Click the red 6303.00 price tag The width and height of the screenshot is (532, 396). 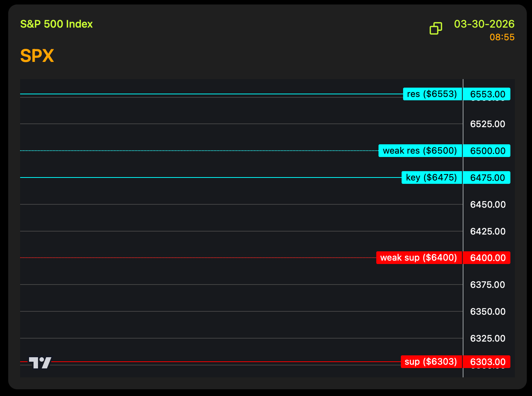click(487, 362)
